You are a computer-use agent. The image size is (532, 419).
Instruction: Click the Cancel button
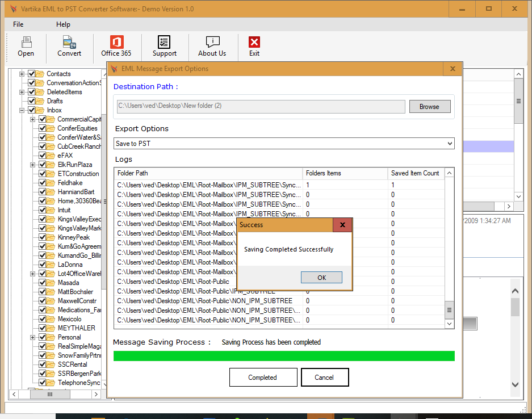click(x=325, y=377)
